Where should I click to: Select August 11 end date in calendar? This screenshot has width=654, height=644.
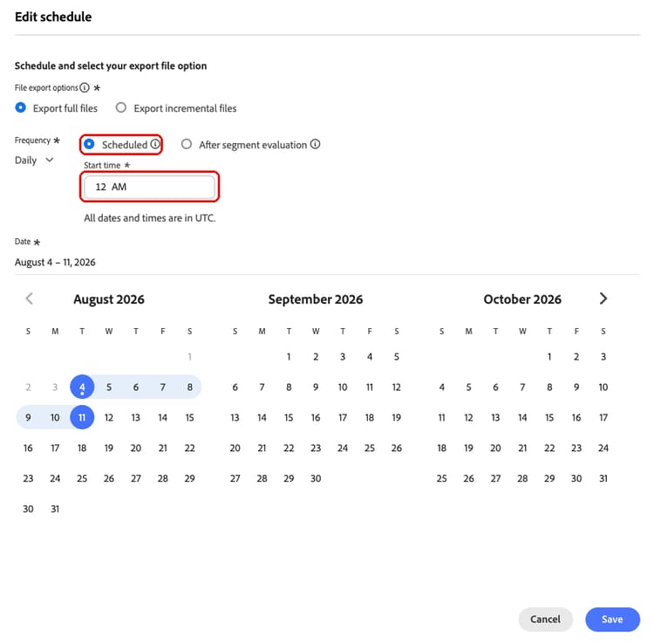coord(82,417)
